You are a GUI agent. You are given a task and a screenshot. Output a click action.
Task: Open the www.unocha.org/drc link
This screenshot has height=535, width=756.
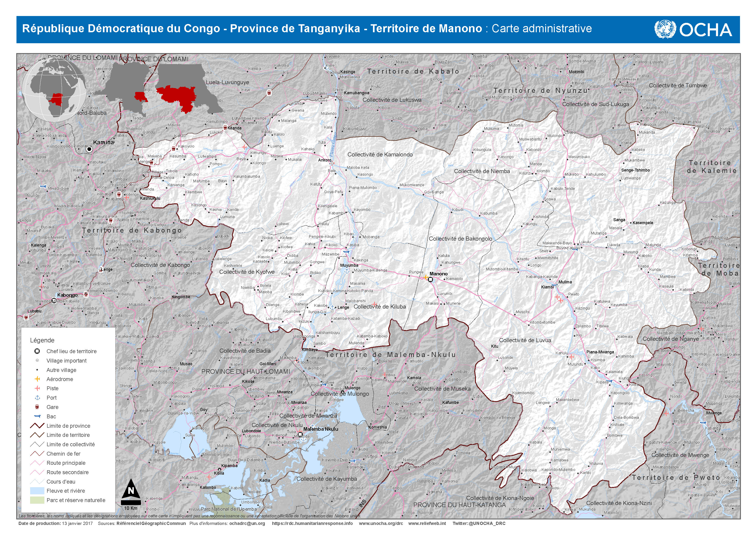[381, 524]
